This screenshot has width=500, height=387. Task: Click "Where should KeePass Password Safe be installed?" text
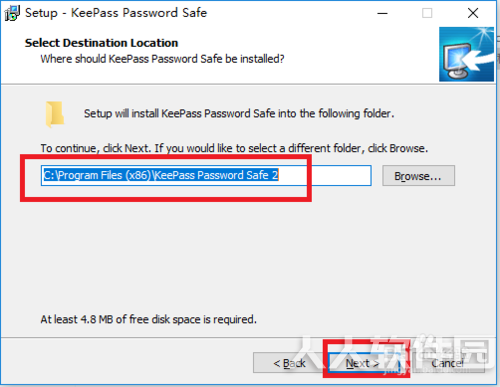click(162, 59)
